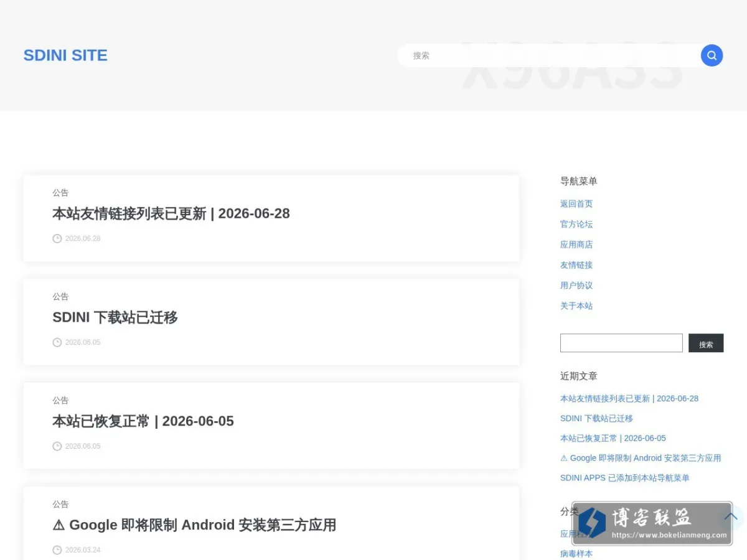Open post title SDINI 下载站已迁移
This screenshot has height=560, width=747.
coord(115,317)
